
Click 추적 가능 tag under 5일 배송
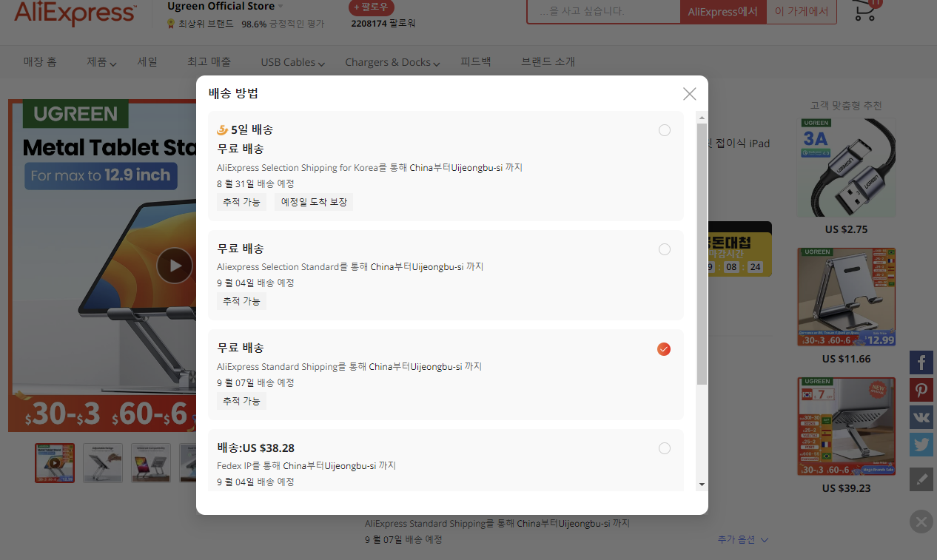coord(241,202)
